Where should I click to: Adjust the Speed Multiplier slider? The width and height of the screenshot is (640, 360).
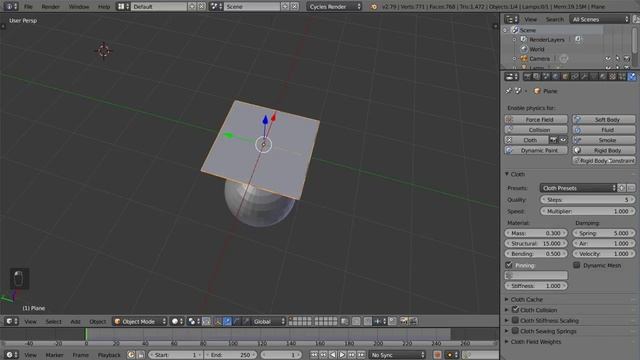[587, 211]
